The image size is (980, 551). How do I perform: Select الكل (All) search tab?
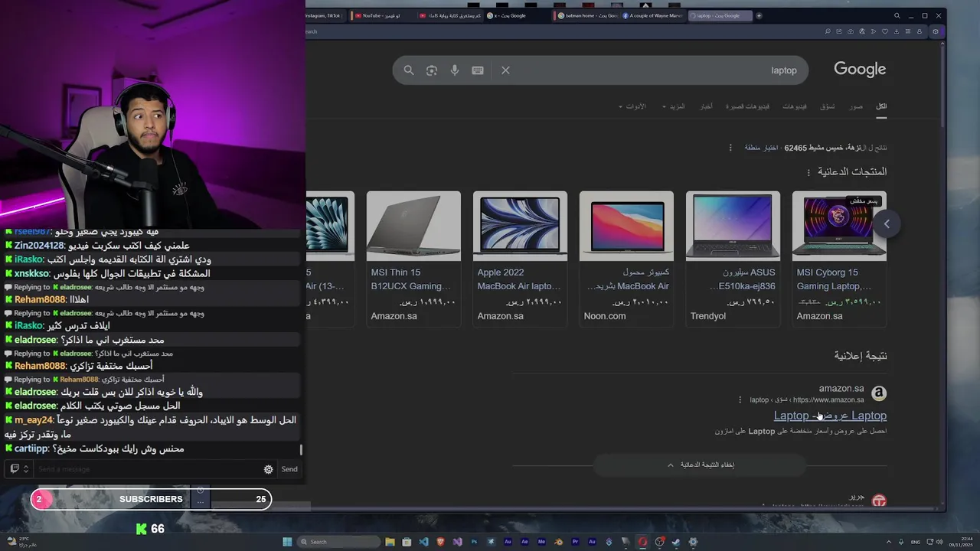(881, 106)
